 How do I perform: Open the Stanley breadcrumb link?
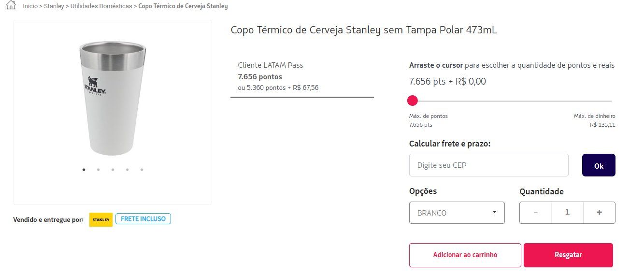54,6
